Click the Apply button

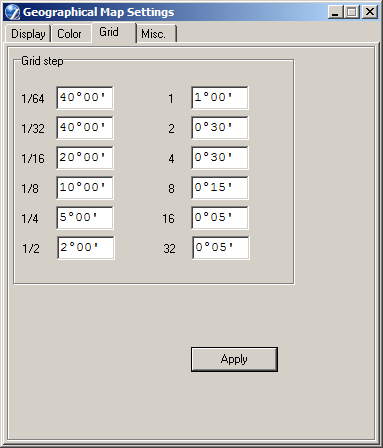point(234,359)
